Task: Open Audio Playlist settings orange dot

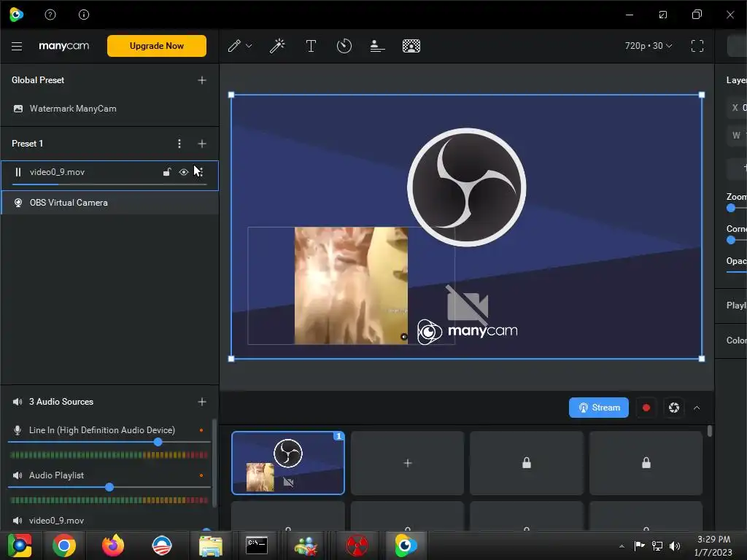Action: 201,475
